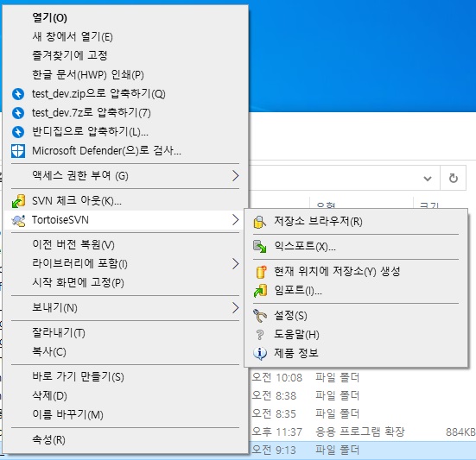Choose 새 창에서 열기(E)

(125, 37)
